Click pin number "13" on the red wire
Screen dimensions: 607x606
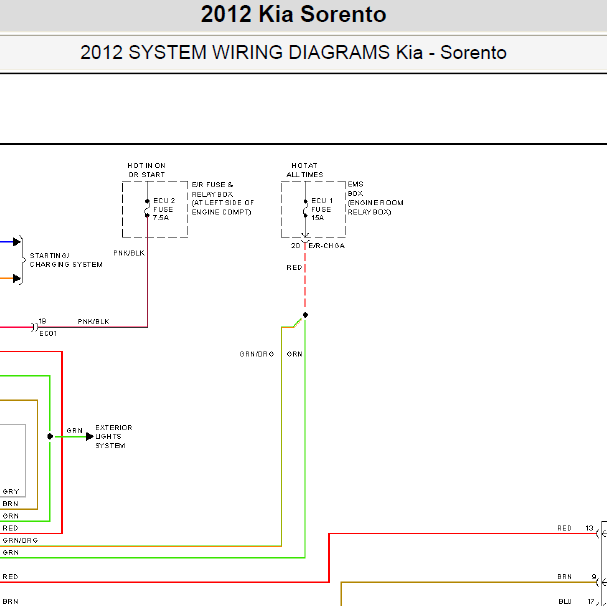pos(589,528)
